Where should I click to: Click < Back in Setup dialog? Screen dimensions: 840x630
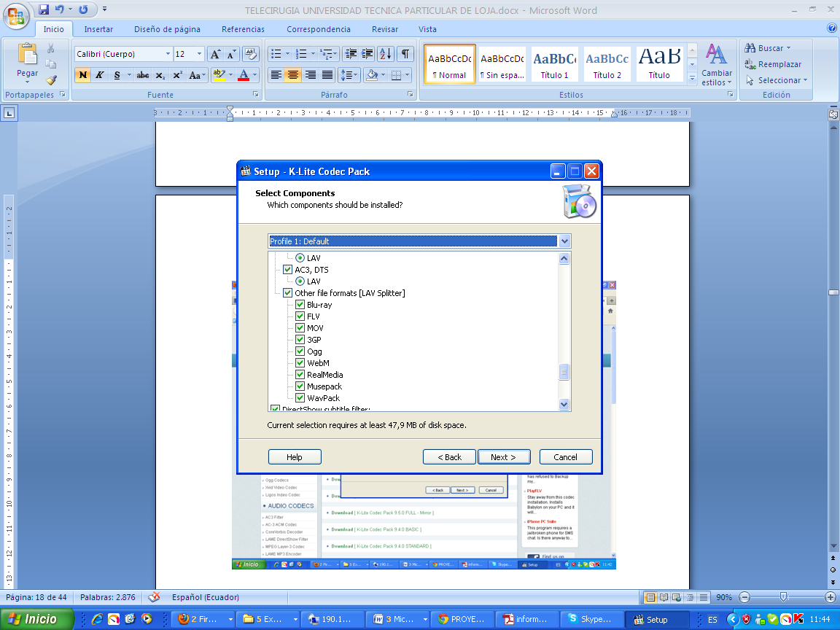[x=449, y=457]
